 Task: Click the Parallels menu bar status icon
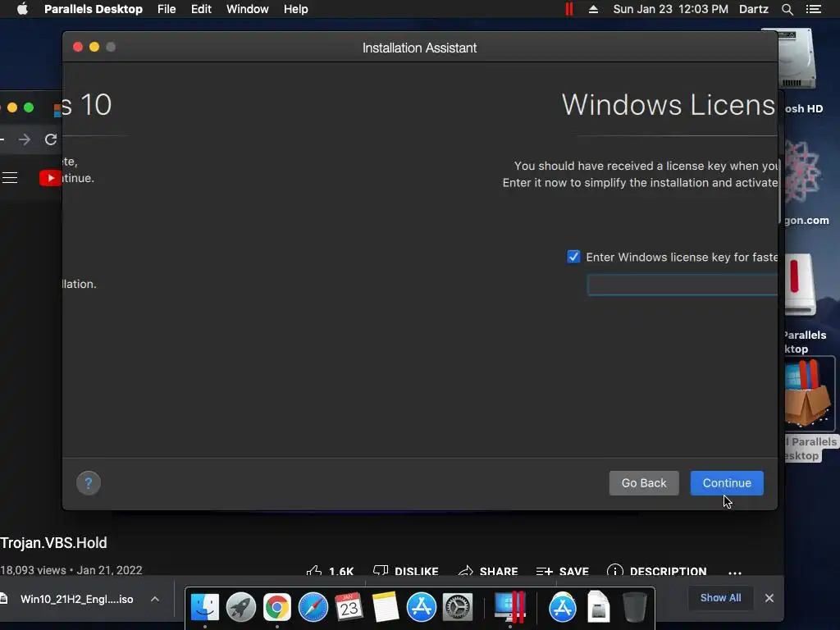click(x=569, y=9)
